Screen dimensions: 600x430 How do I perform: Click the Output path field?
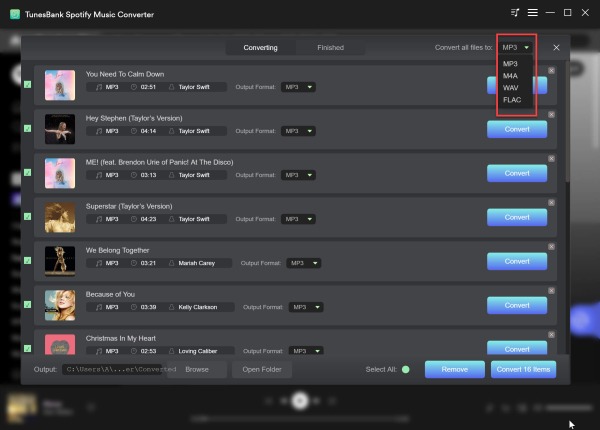pos(114,369)
